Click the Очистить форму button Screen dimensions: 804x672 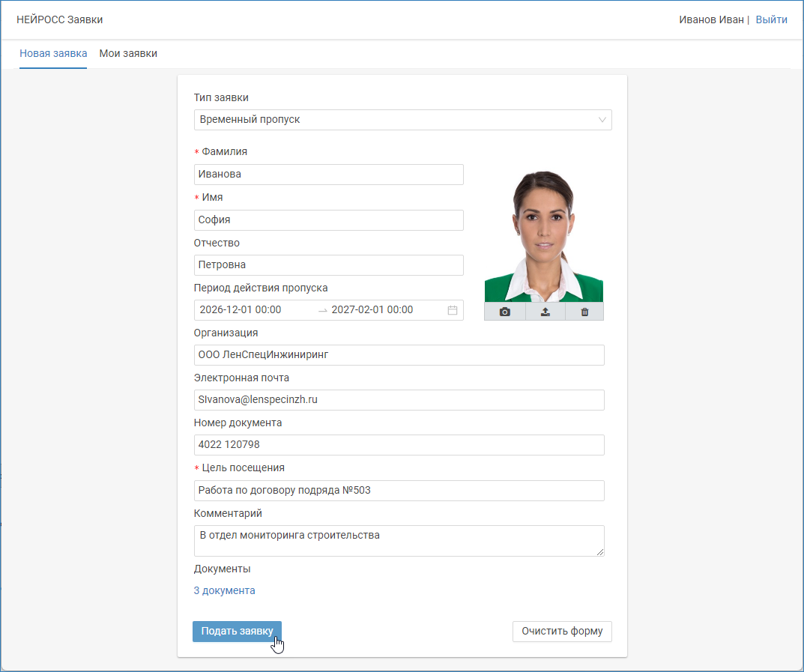(562, 632)
